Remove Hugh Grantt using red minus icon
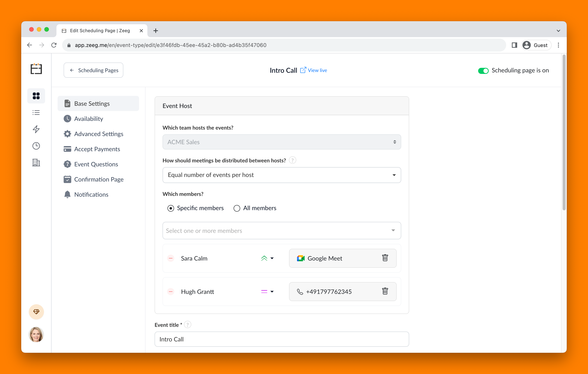 pyautogui.click(x=171, y=291)
